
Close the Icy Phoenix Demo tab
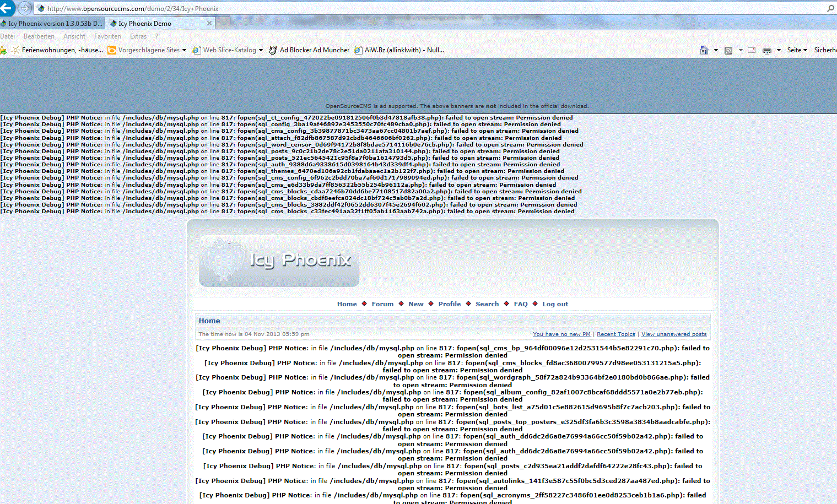pos(209,23)
